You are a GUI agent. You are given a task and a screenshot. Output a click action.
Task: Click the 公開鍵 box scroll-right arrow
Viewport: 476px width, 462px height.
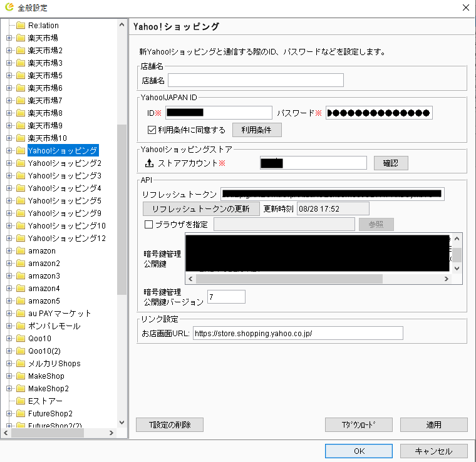[x=446, y=279]
